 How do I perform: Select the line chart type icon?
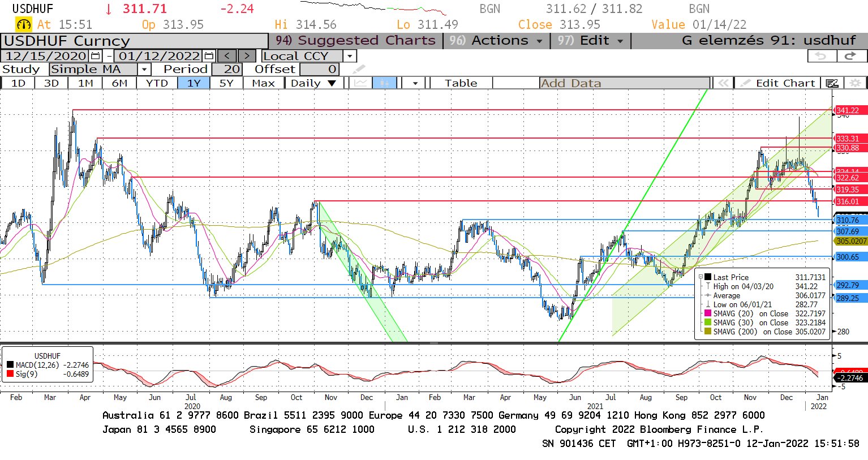click(360, 83)
